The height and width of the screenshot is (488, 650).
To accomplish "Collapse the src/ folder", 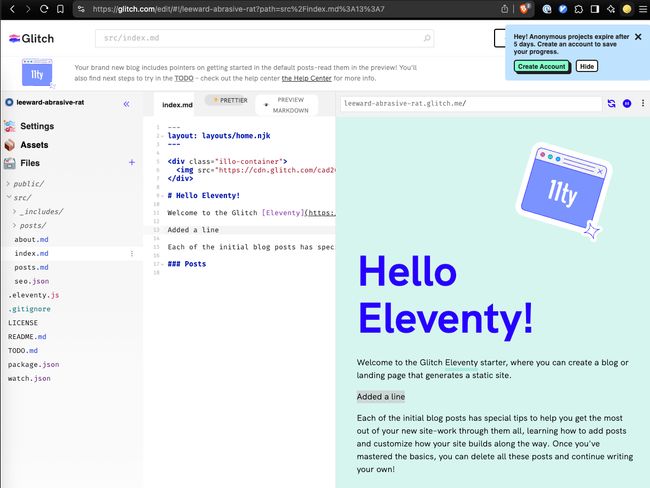I will click(x=9, y=197).
